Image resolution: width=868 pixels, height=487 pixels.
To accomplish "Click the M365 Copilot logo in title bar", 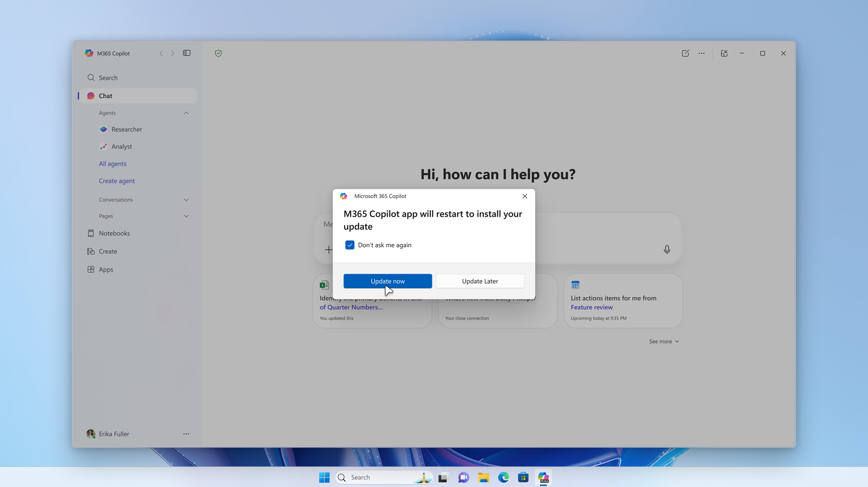I will click(89, 53).
